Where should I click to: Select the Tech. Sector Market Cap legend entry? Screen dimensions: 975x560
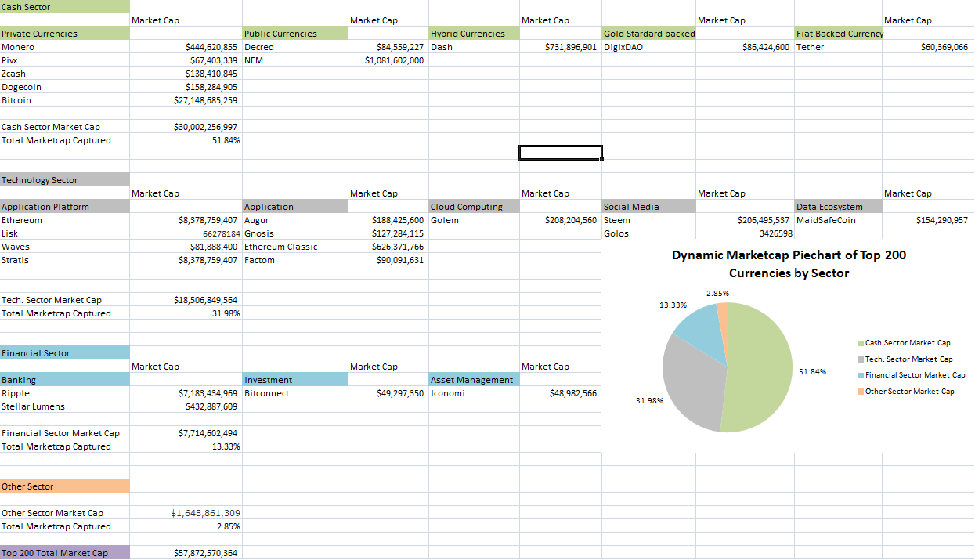(x=906, y=359)
